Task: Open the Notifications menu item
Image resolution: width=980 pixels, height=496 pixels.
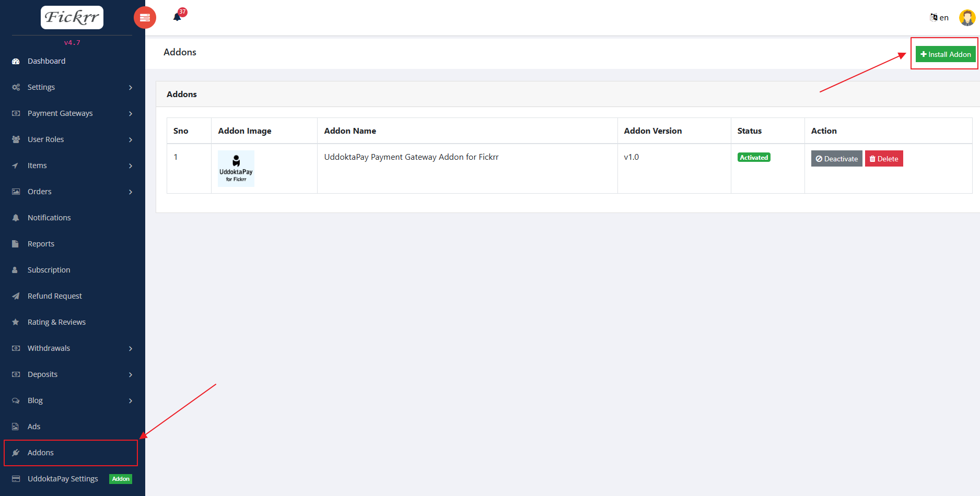Action: pos(49,218)
